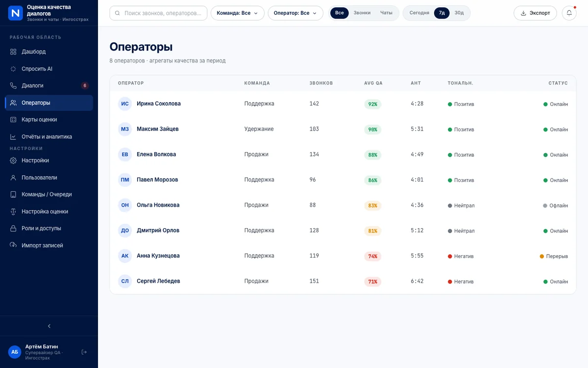This screenshot has height=368, width=588.
Task: Click the Команды / Очереди icon
Action: point(13,194)
